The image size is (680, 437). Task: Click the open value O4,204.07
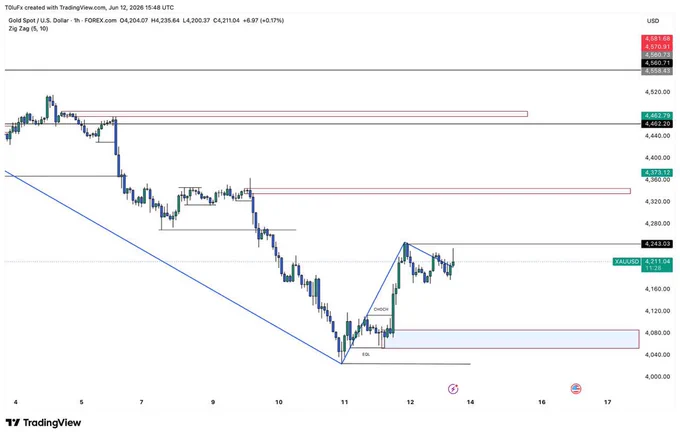point(134,20)
